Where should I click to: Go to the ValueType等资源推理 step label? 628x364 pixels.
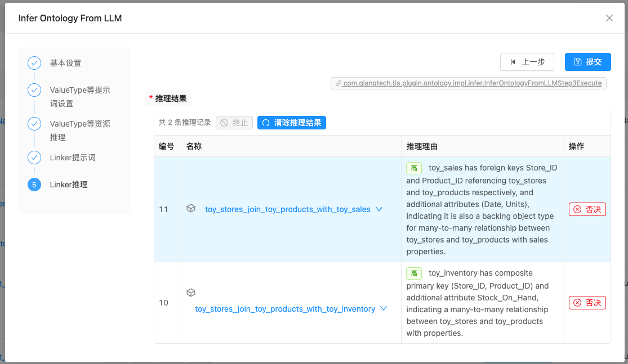80,131
